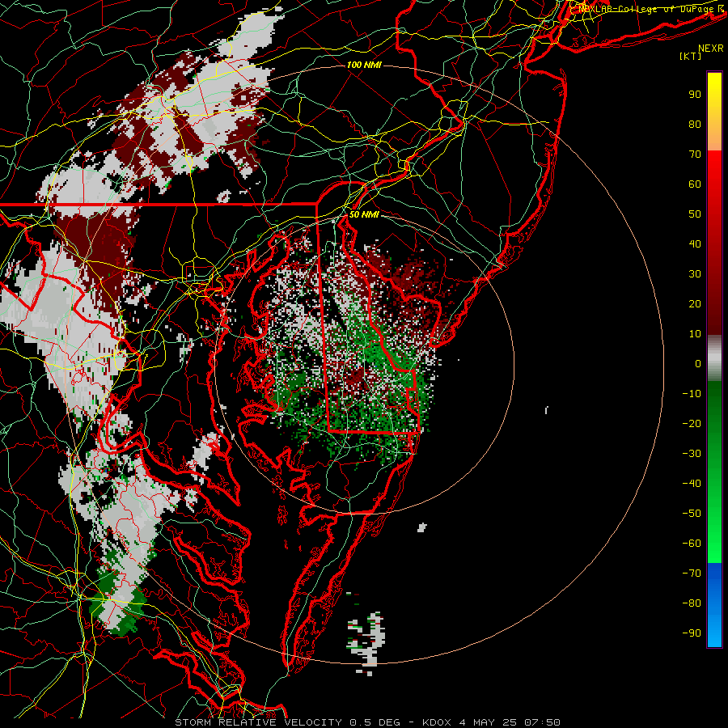Viewport: 728px width, 728px height.
Task: Select the 10 knot scale value
Action: (x=695, y=334)
